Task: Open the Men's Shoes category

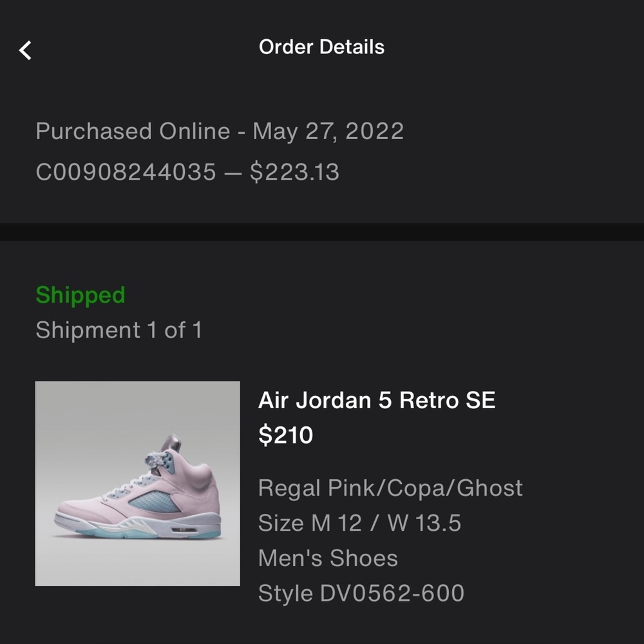Action: click(328, 558)
